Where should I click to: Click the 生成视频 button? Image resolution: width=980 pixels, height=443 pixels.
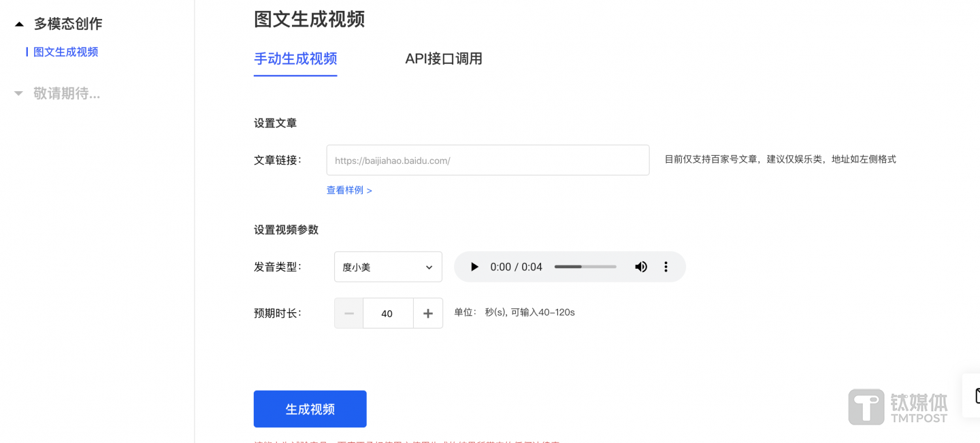[310, 408]
